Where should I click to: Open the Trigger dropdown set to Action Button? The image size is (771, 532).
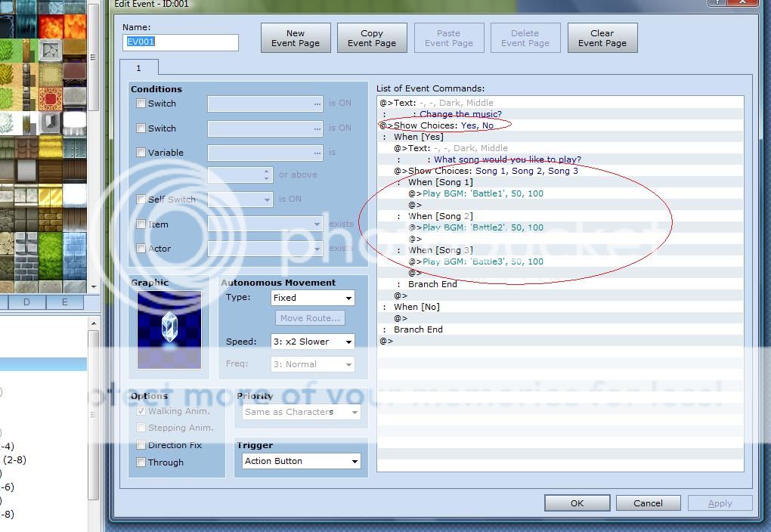[x=301, y=461]
